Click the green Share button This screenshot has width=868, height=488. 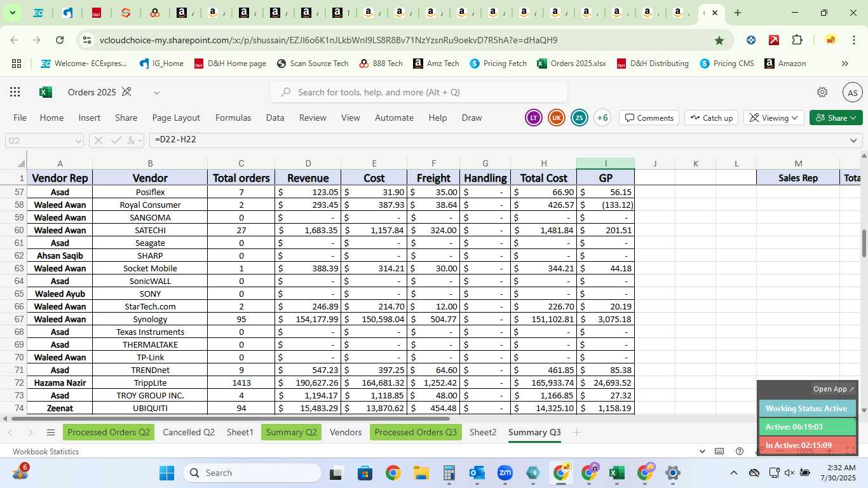pyautogui.click(x=836, y=118)
